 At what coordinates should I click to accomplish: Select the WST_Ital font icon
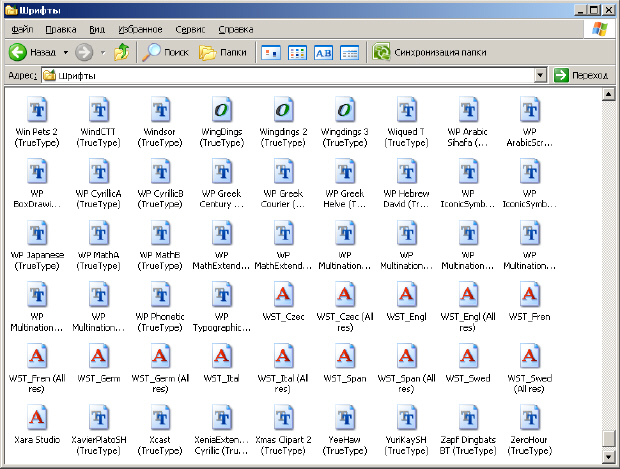tap(222, 356)
